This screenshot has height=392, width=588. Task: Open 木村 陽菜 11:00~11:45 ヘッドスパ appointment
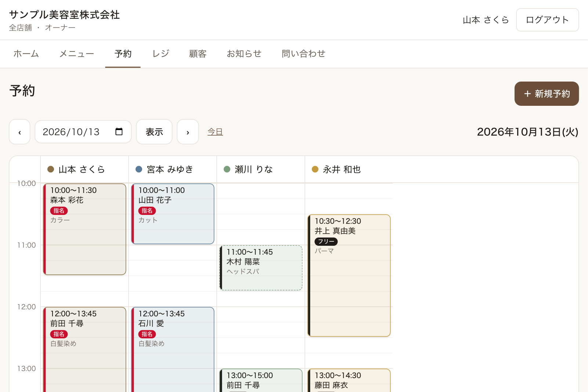click(261, 268)
